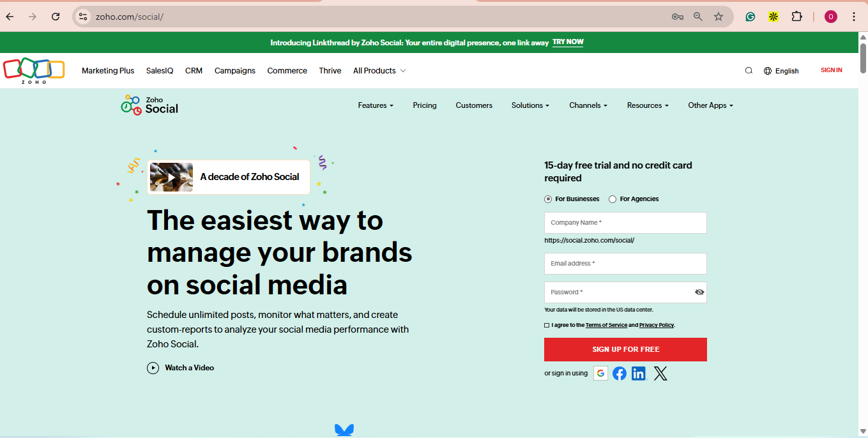
Task: Expand the Solutions dropdown menu
Action: click(530, 105)
